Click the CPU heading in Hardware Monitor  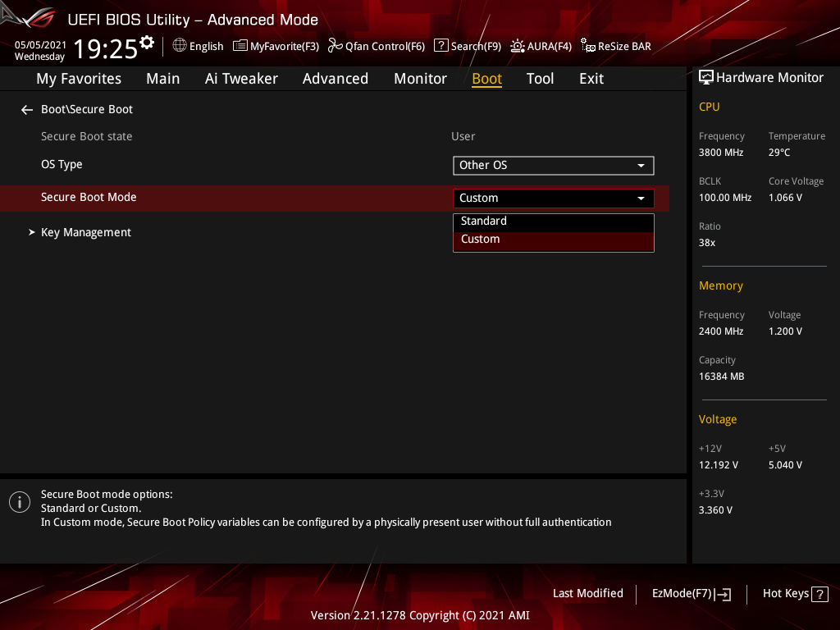[709, 107]
